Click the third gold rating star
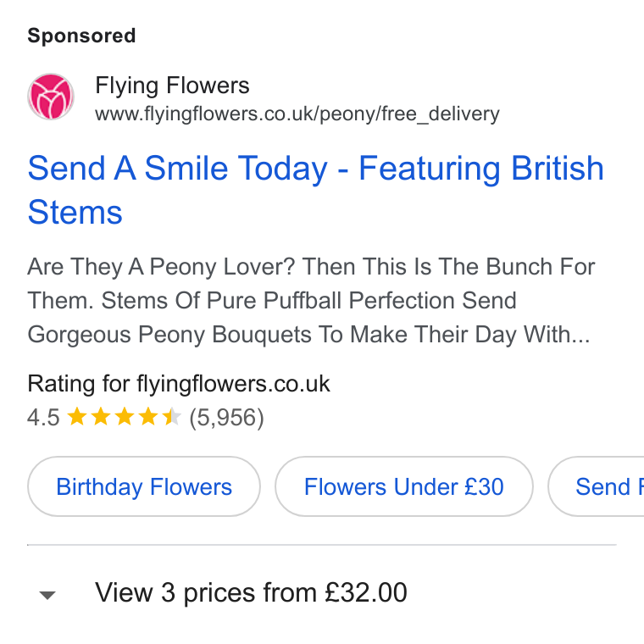 pos(124,416)
